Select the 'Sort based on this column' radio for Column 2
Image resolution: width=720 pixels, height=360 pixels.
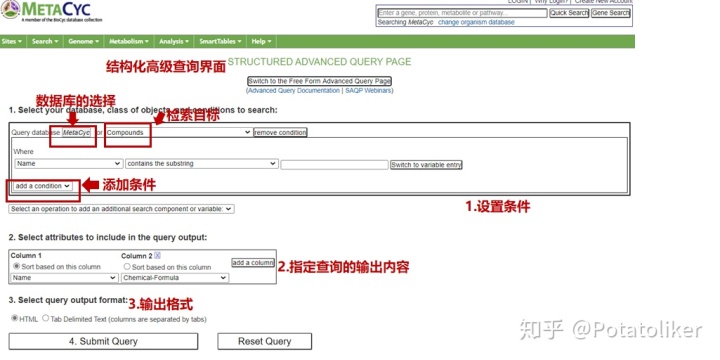pos(127,266)
